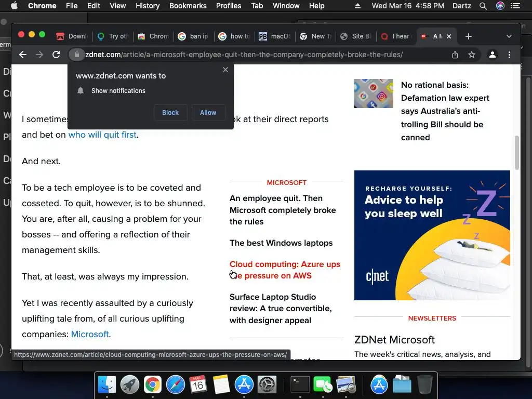Click the CNET sleep advice ad banner

coord(432,235)
